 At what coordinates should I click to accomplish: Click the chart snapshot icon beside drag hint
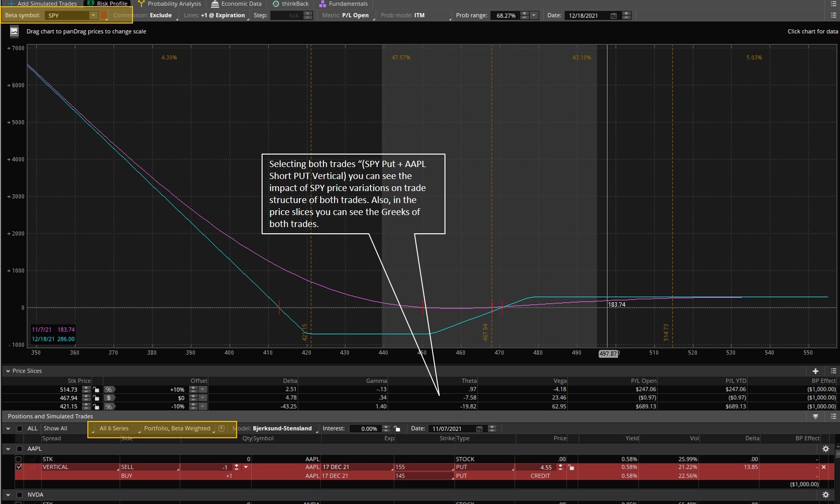14,32
